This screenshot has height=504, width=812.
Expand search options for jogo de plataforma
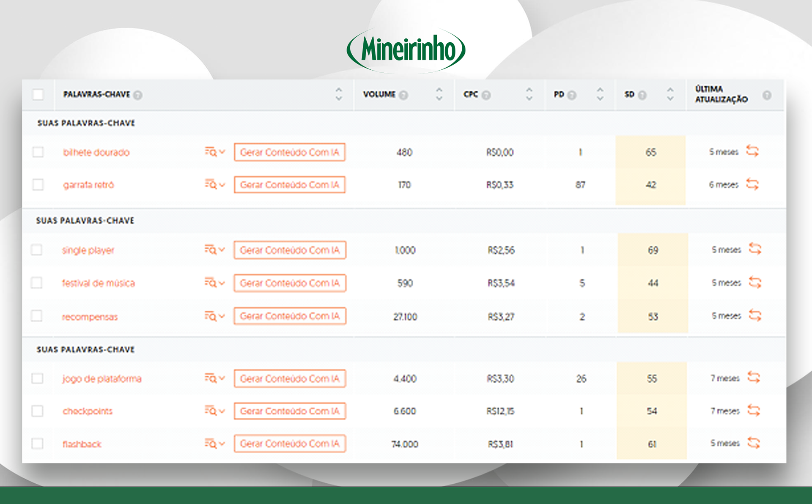tap(215, 378)
